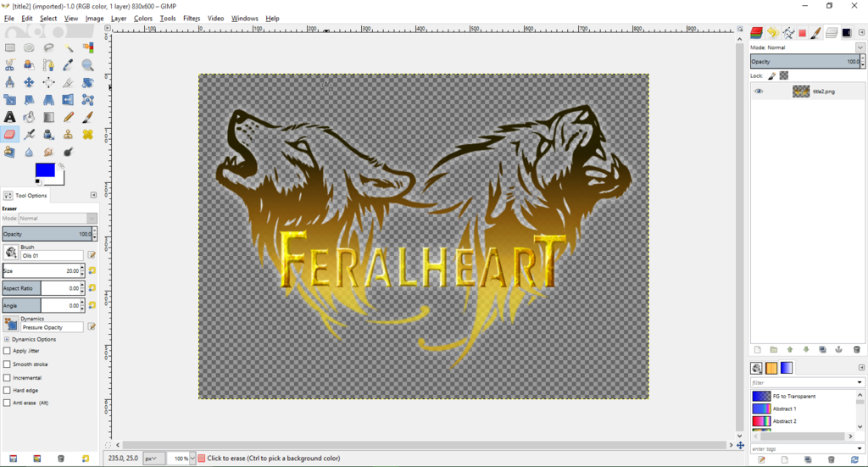868x467 pixels.
Task: Toggle lock alpha channel checker icon
Action: click(x=784, y=75)
